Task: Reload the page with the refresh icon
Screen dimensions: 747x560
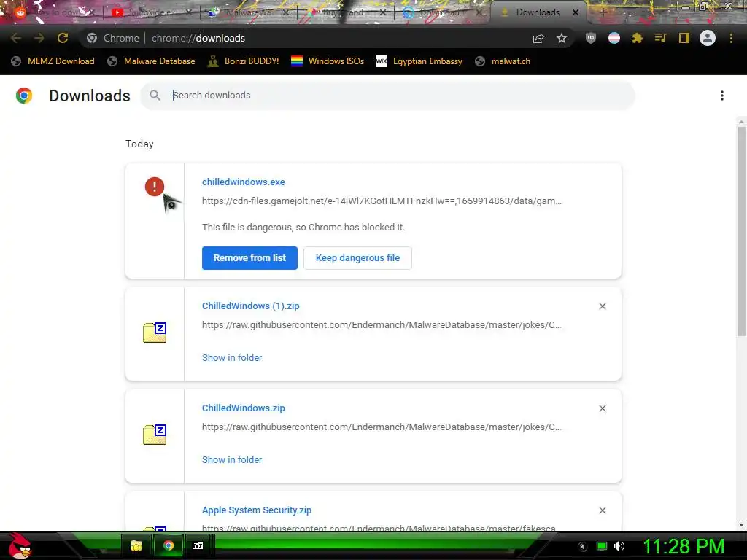Action: tap(63, 38)
